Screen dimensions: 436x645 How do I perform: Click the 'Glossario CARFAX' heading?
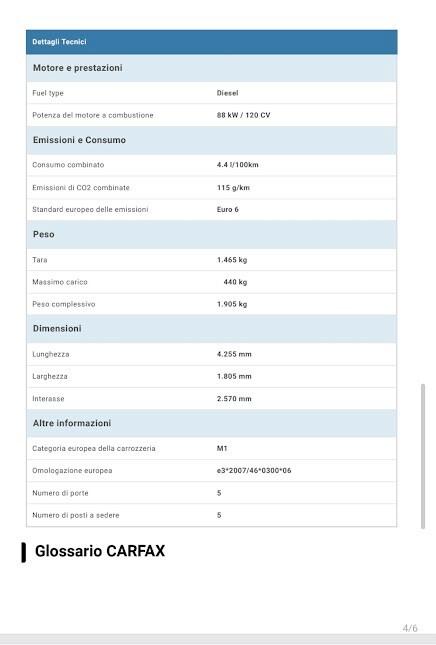coord(100,551)
